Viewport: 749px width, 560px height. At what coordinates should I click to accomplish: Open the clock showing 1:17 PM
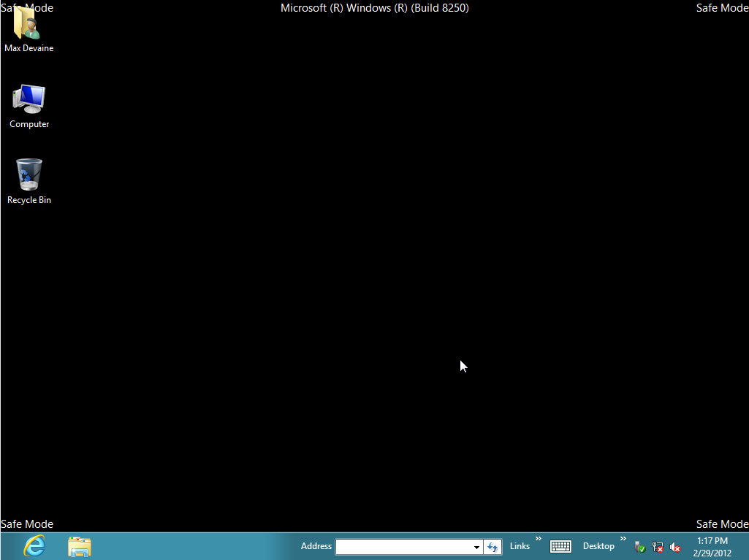tap(712, 547)
